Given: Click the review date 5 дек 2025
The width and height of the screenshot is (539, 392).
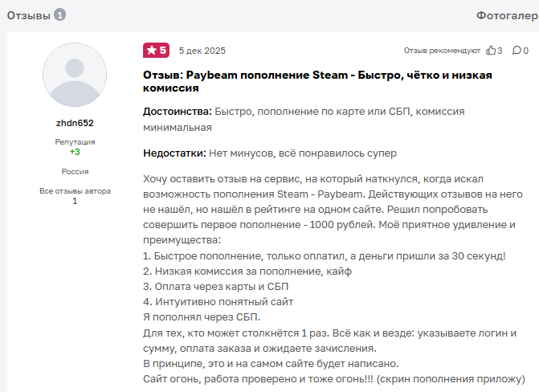Looking at the screenshot, I should point(202,51).
